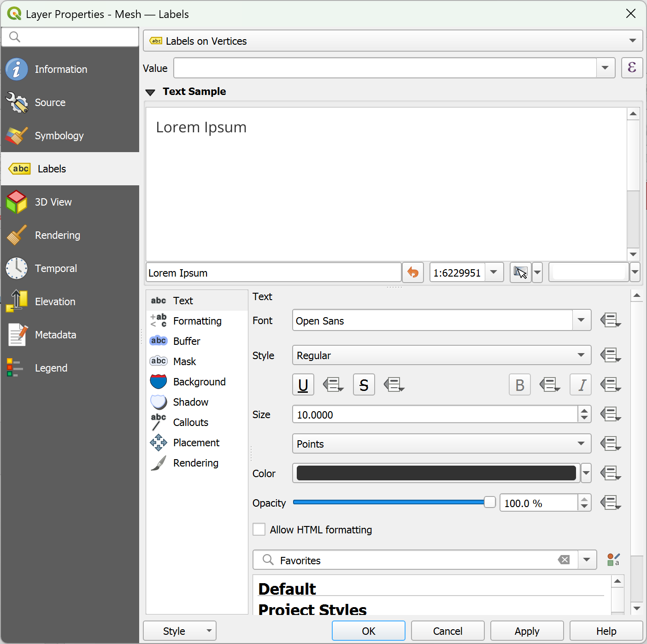
Task: Click the Help button
Action: point(606,631)
